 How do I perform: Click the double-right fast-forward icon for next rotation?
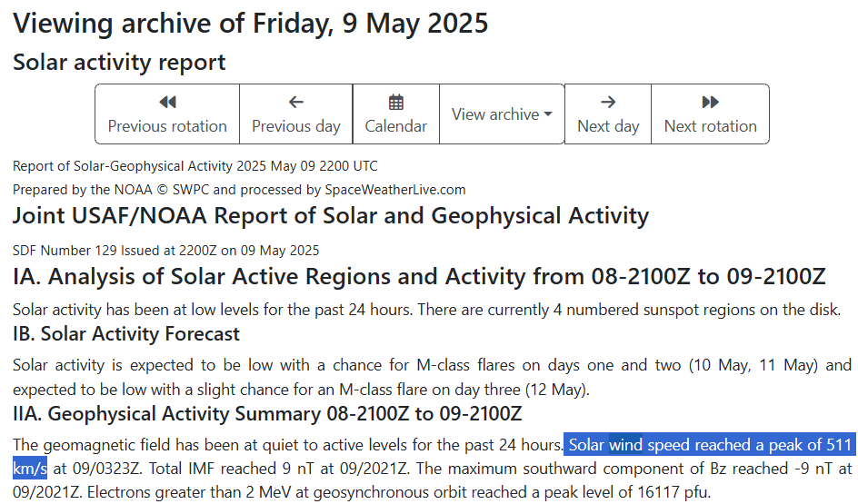710,103
